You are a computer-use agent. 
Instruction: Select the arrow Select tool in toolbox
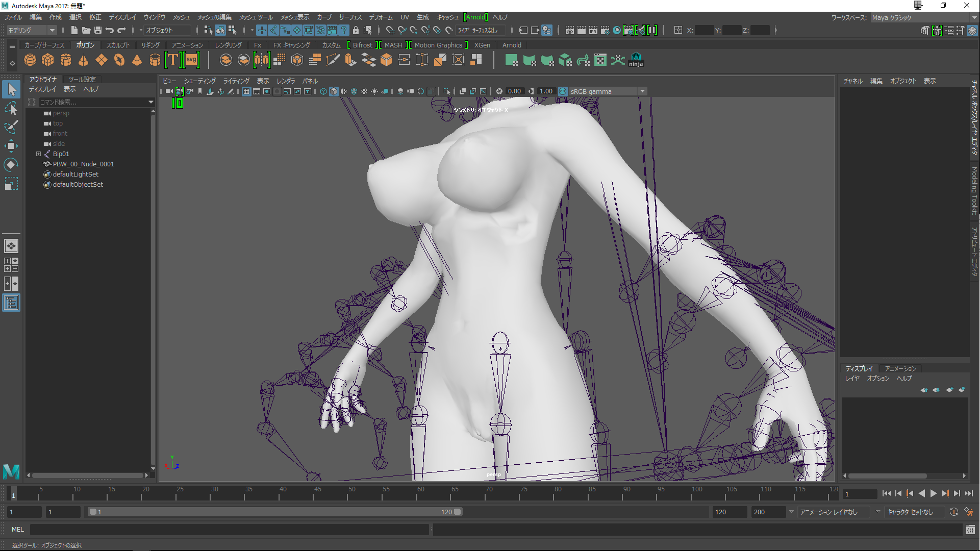click(11, 89)
